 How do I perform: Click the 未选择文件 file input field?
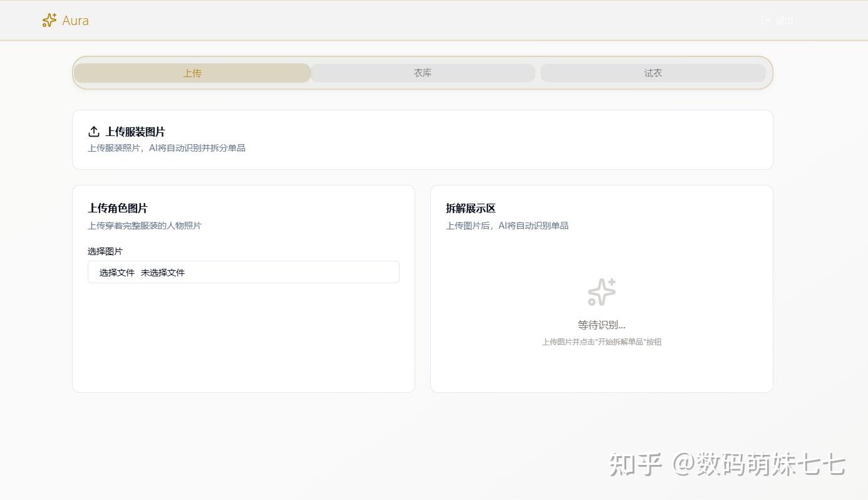tap(164, 272)
